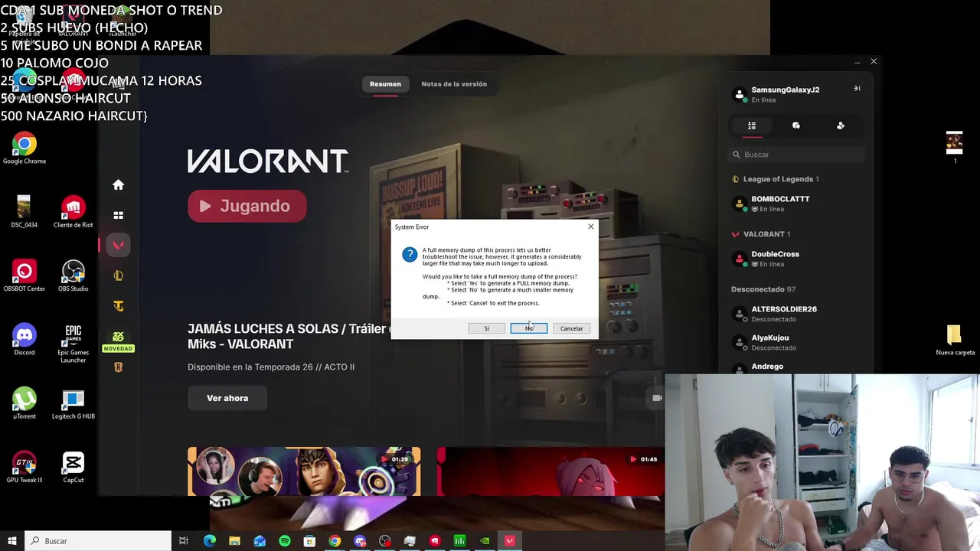The image size is (980, 551).
Task: Open the friends list tab icon
Action: click(752, 126)
